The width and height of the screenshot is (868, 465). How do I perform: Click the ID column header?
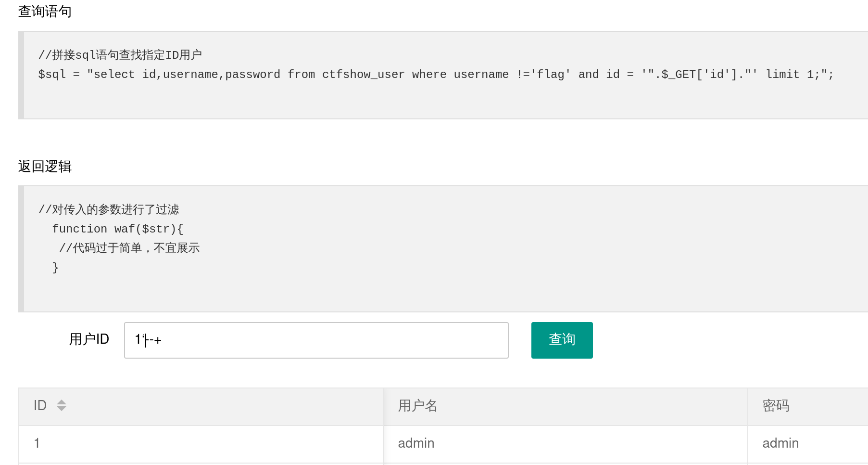click(40, 406)
